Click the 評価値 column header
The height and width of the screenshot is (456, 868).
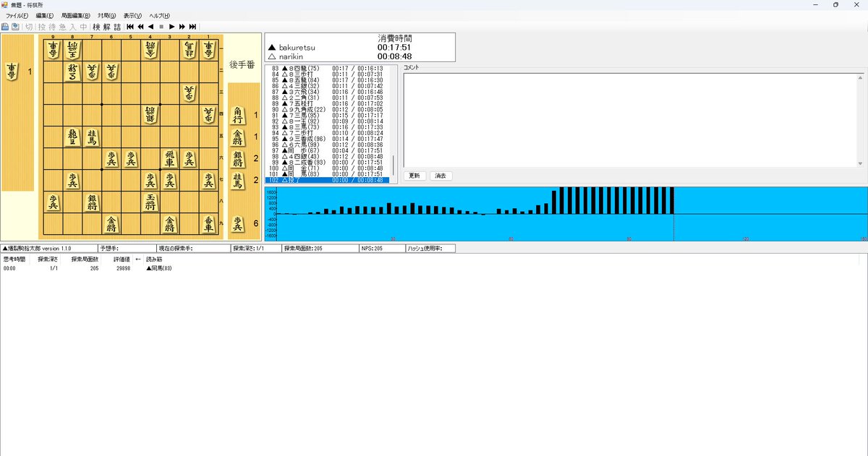pyautogui.click(x=122, y=259)
